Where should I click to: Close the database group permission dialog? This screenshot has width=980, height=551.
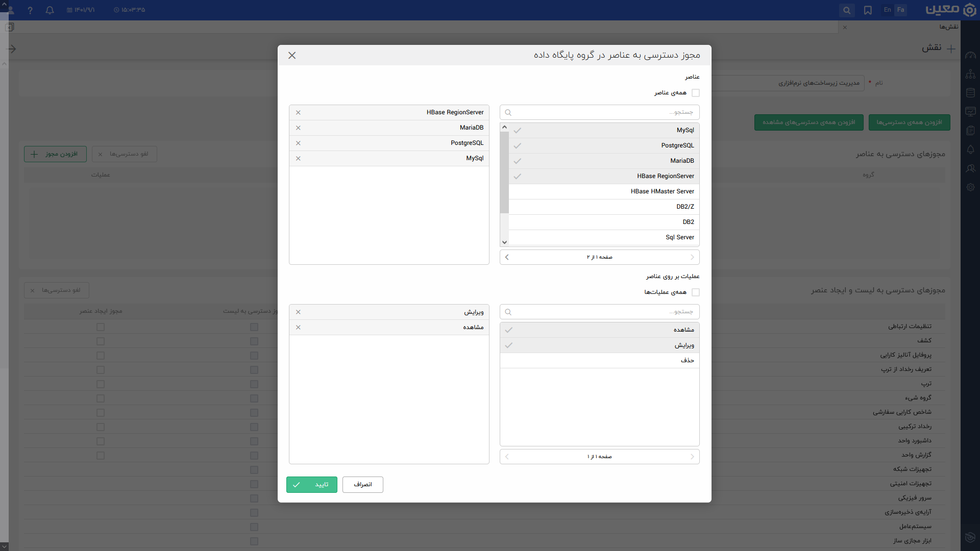click(x=292, y=55)
